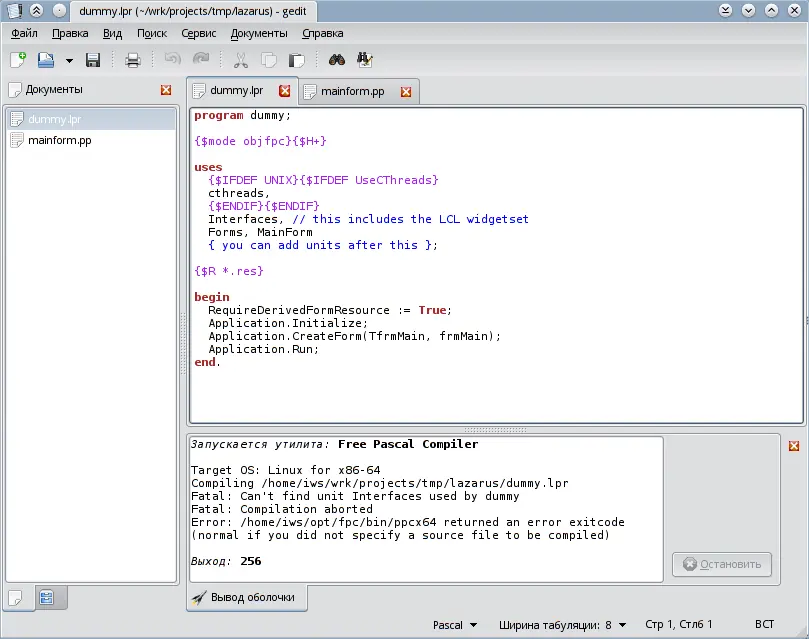This screenshot has height=639, width=809.
Task: Click the 'begin' keyword in editor
Action: pyautogui.click(x=212, y=297)
